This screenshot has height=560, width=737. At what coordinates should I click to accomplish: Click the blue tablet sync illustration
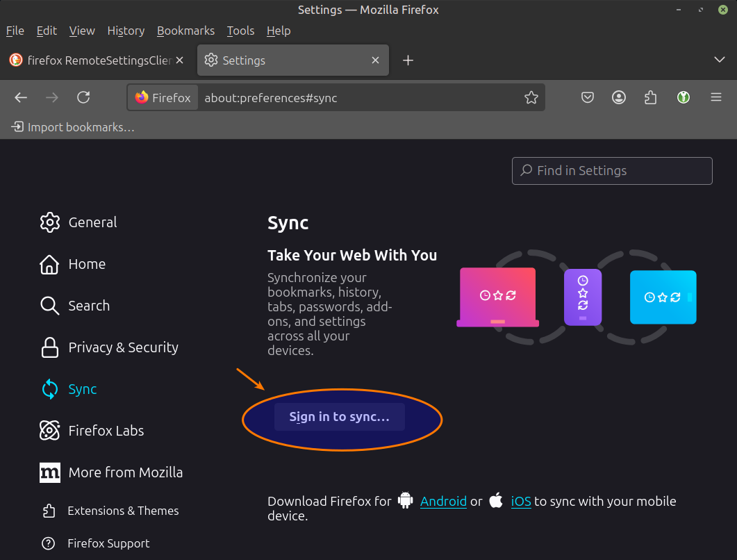tap(663, 297)
